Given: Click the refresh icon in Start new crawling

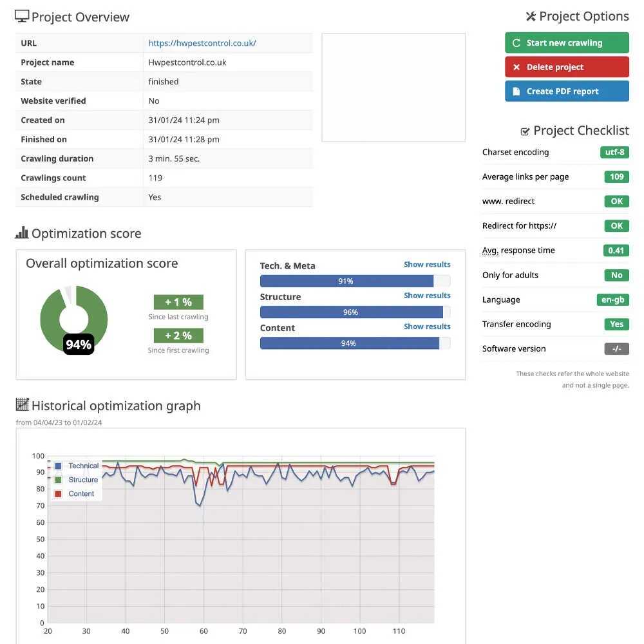Looking at the screenshot, I should click(x=516, y=43).
